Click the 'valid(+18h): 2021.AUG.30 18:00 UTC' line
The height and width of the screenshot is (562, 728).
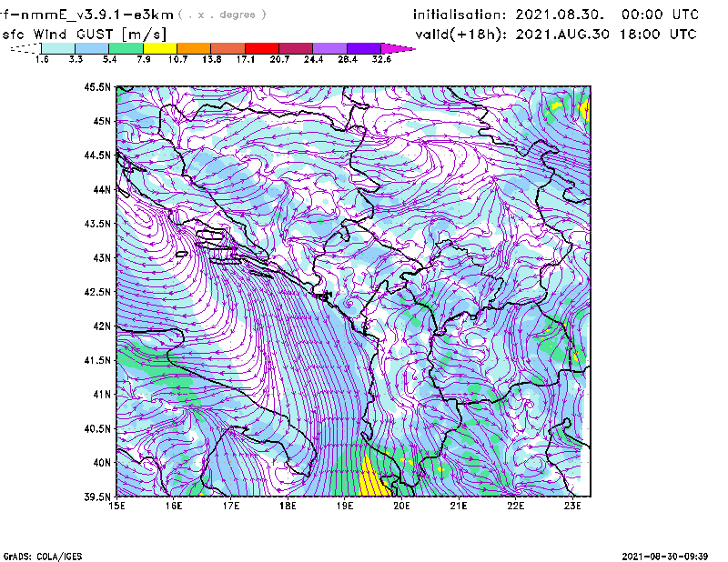(556, 34)
